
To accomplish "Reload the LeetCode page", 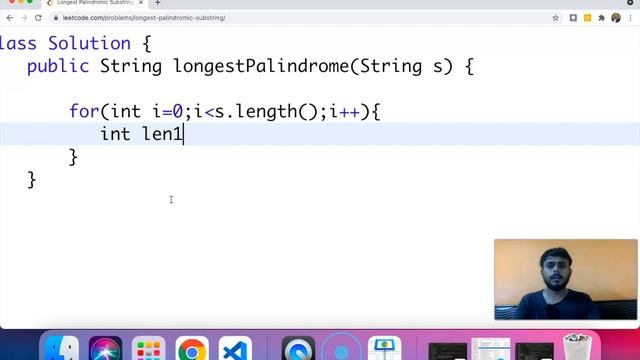I will (38, 18).
